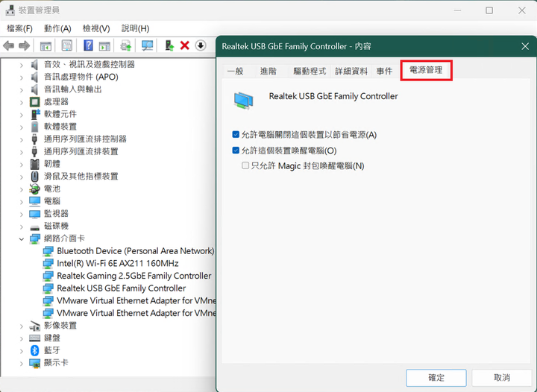Click the processor chip icon beside 處理器
Image resolution: width=537 pixels, height=392 pixels.
coord(34,101)
